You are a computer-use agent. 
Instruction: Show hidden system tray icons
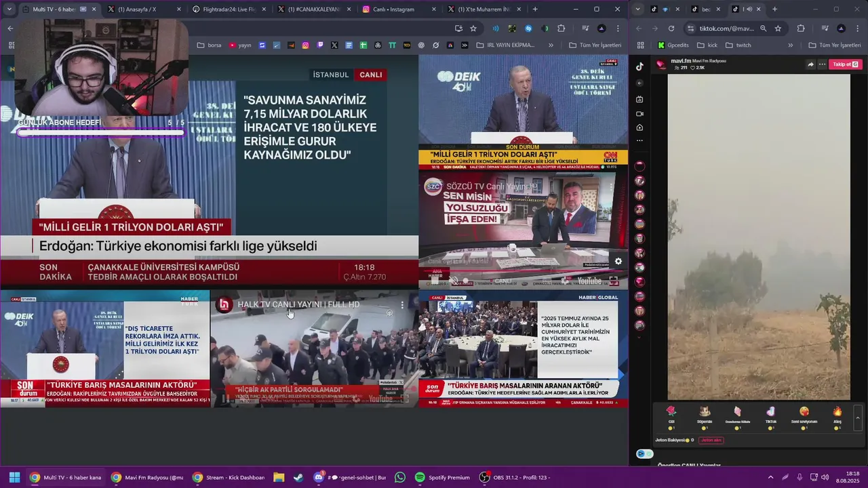click(770, 477)
